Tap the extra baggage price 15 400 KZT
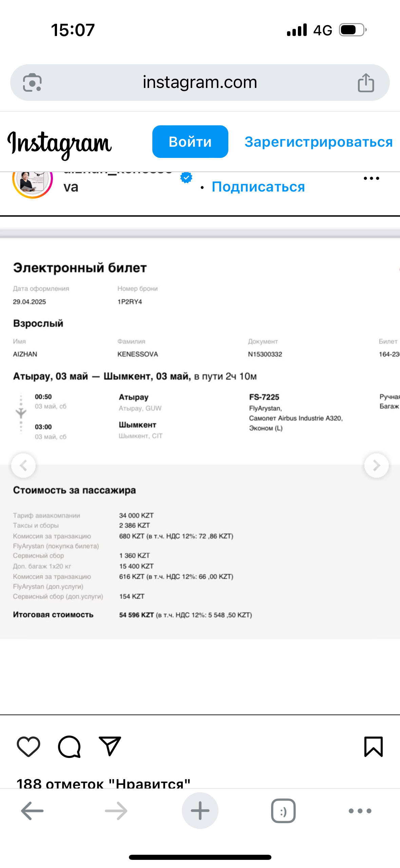The width and height of the screenshot is (400, 868). [x=136, y=566]
